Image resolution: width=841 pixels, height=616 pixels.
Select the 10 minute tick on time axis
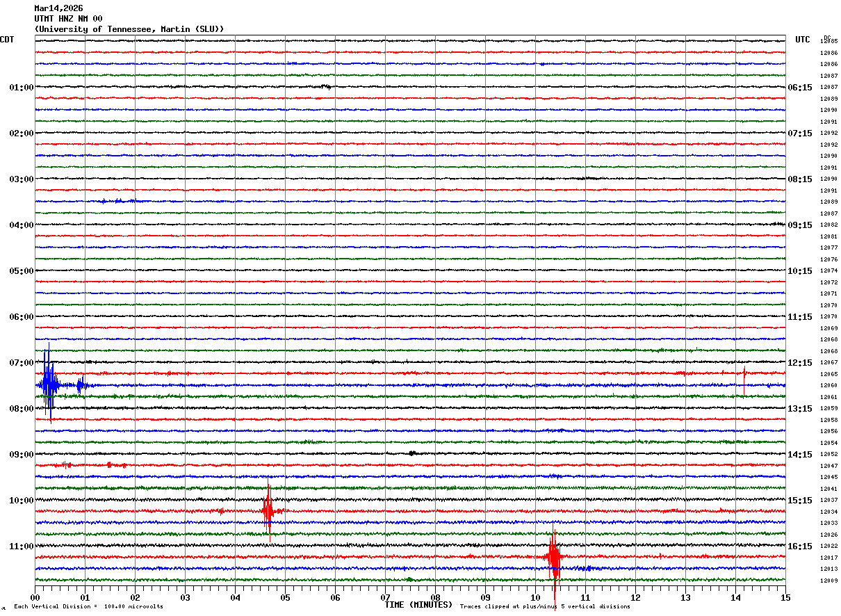pyautogui.click(x=535, y=597)
